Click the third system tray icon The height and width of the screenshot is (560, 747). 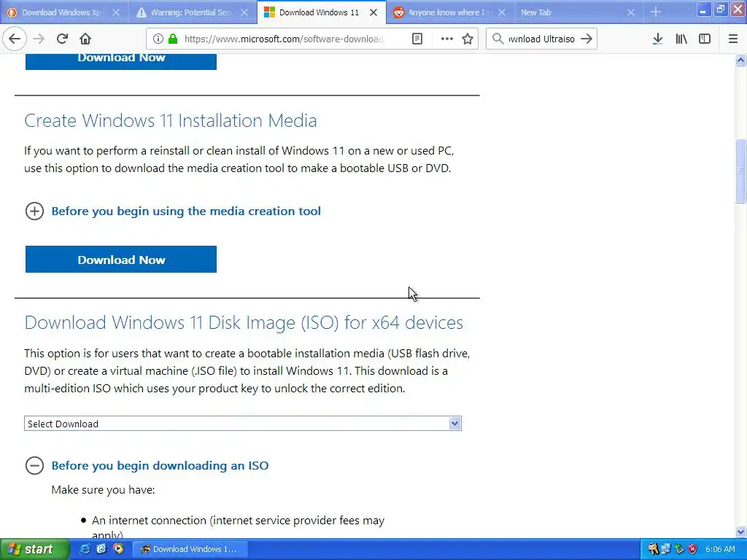tap(679, 549)
